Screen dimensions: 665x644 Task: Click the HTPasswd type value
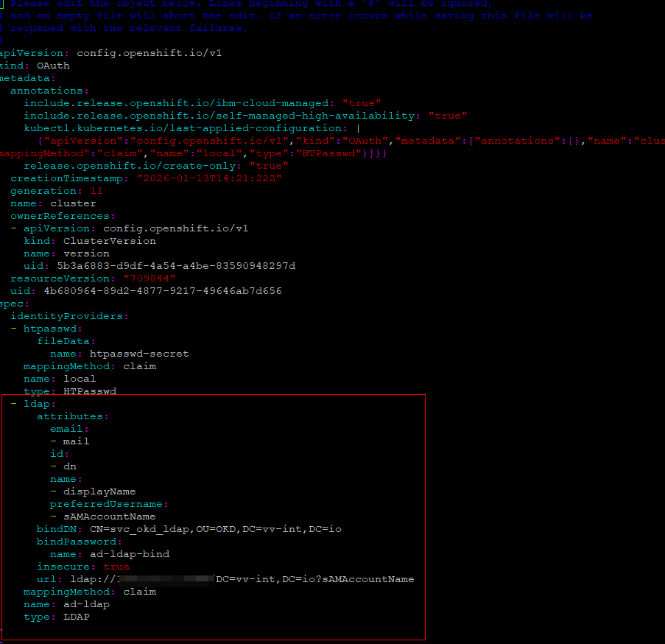coord(89,391)
